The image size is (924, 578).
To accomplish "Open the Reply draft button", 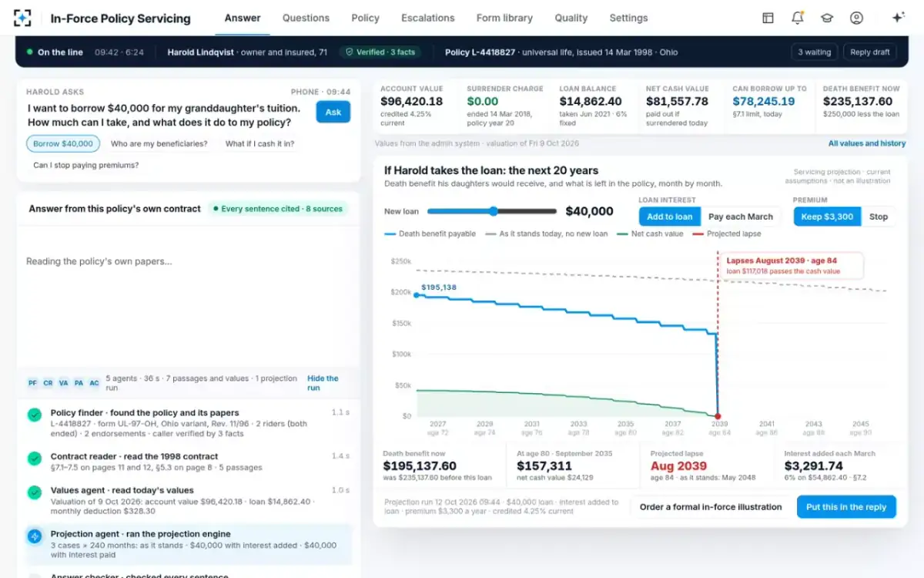I will point(870,52).
